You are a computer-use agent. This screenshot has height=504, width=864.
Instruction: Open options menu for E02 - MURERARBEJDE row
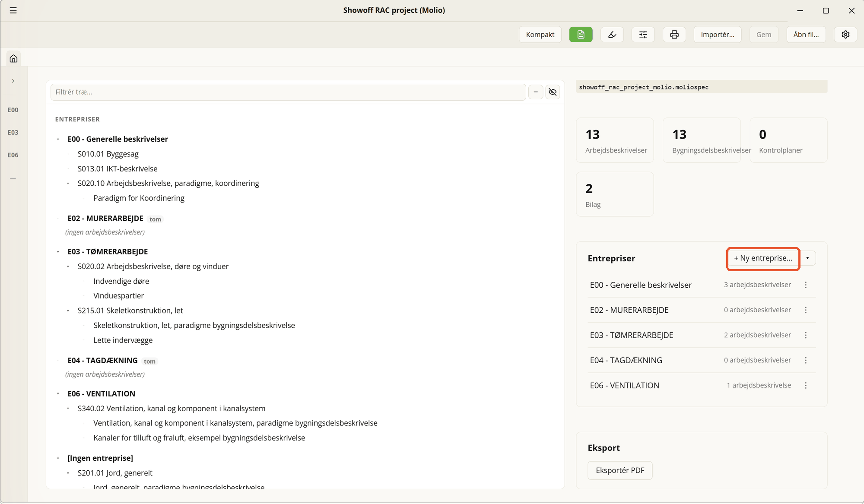click(806, 310)
